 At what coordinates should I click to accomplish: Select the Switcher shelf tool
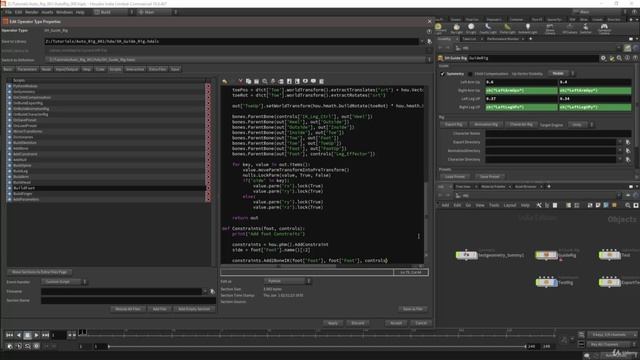coord(586,29)
